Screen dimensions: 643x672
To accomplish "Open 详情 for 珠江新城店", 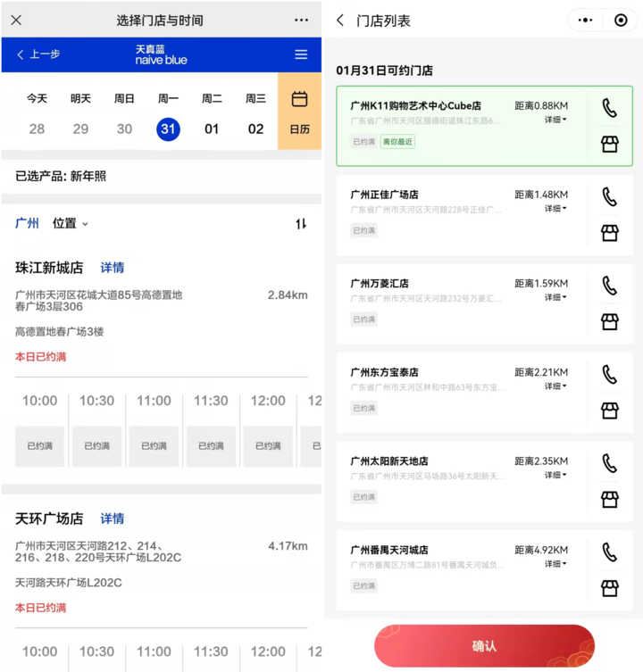I will click(113, 268).
